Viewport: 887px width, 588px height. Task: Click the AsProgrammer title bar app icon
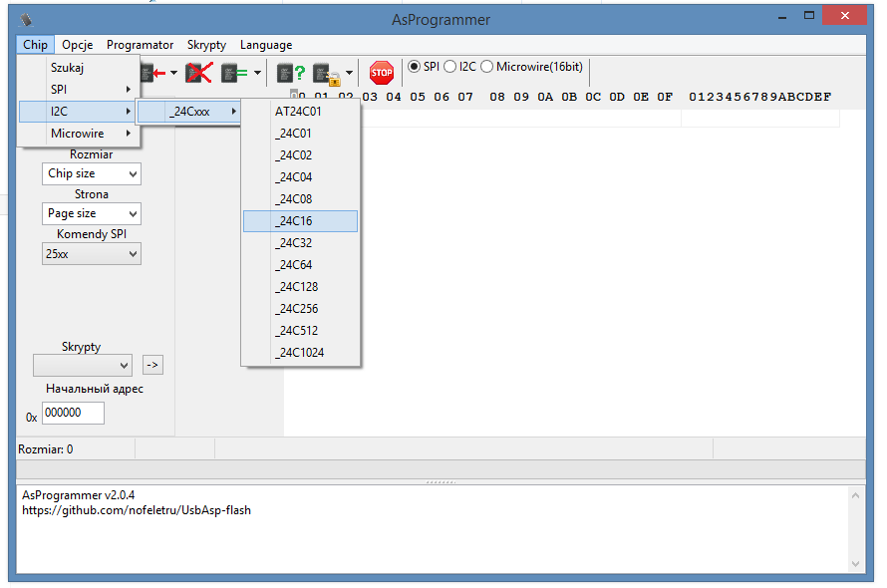(x=26, y=20)
